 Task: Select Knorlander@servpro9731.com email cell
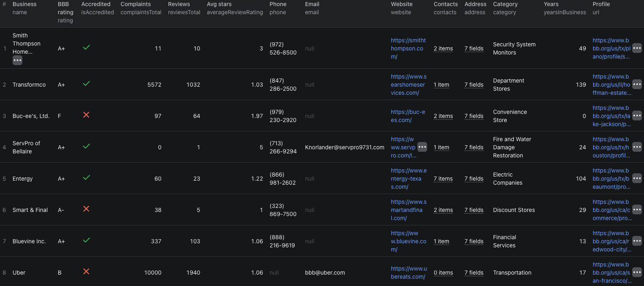pos(345,147)
